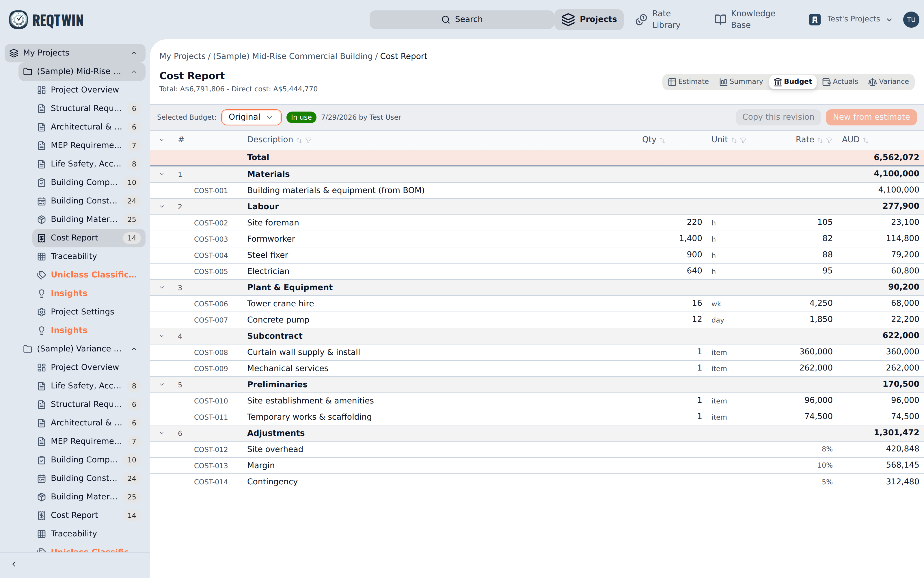The height and width of the screenshot is (578, 924).
Task: Collapse the Plant & Equipment group row
Action: pos(162,288)
